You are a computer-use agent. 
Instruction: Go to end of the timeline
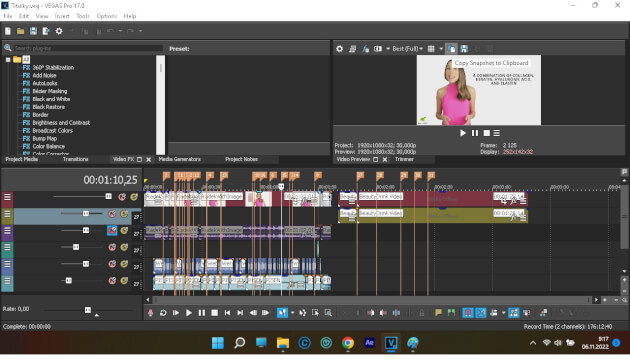pyautogui.click(x=240, y=313)
